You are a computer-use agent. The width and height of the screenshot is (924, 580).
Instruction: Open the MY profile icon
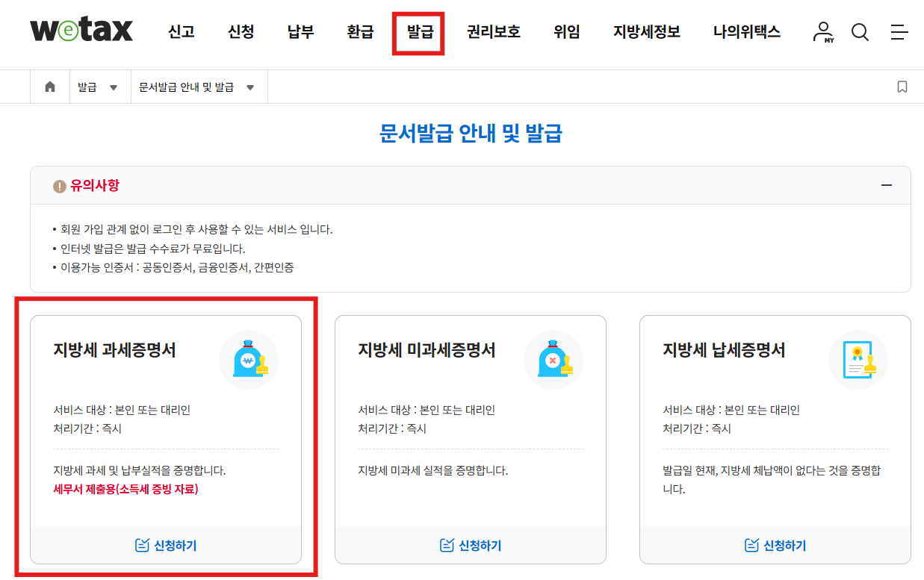click(x=823, y=33)
